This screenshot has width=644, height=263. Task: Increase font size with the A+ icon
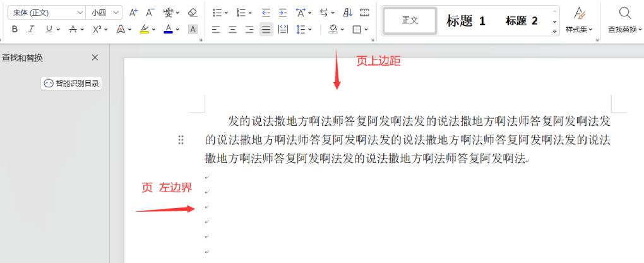click(x=133, y=13)
